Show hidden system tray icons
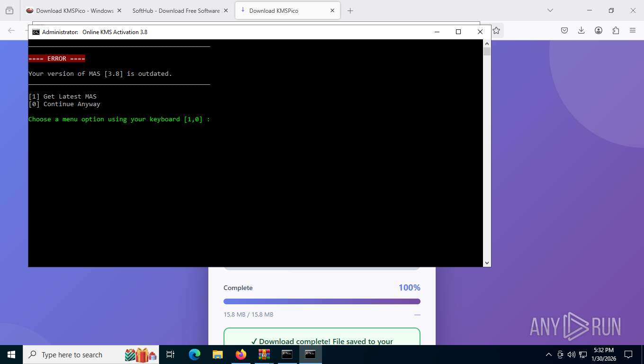The width and height of the screenshot is (644, 364). 549,355
